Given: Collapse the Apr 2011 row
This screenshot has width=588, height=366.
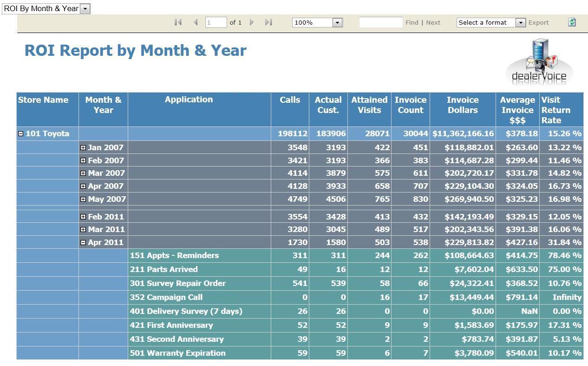Looking at the screenshot, I should pos(83,242).
